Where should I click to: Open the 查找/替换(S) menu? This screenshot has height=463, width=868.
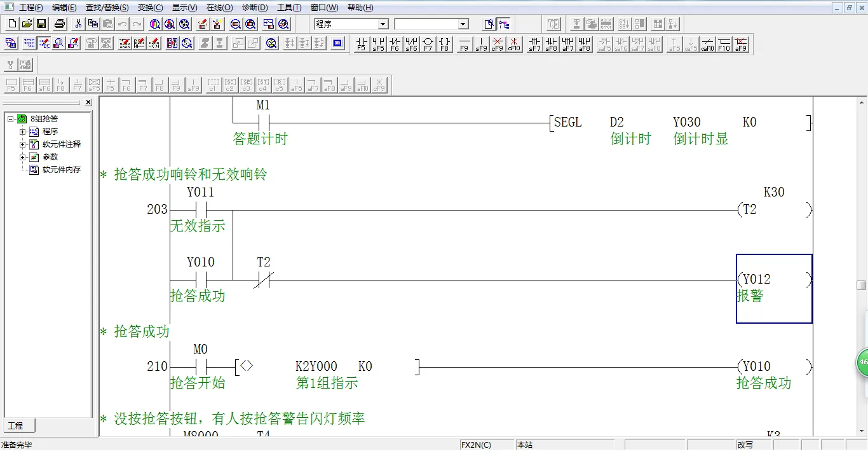[107, 8]
